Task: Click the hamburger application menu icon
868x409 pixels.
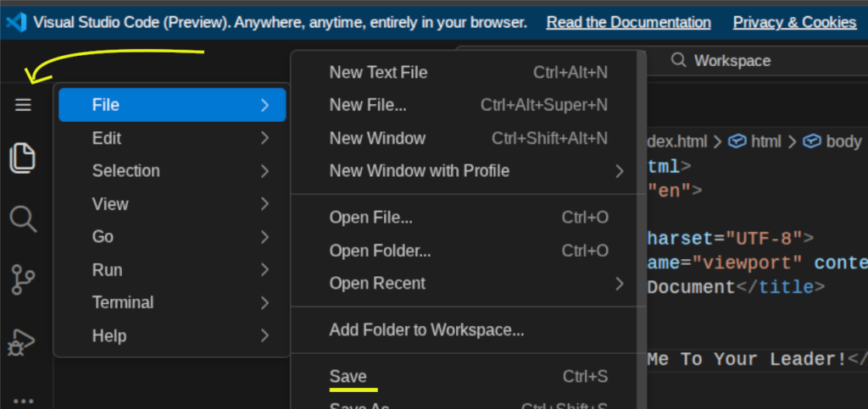Action: click(23, 105)
